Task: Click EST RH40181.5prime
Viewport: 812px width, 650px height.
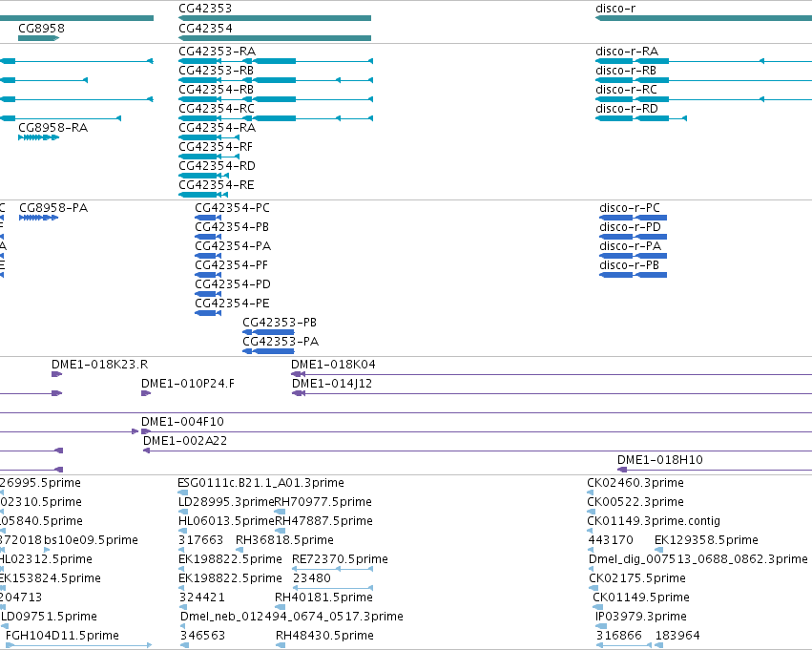Action: (x=281, y=607)
